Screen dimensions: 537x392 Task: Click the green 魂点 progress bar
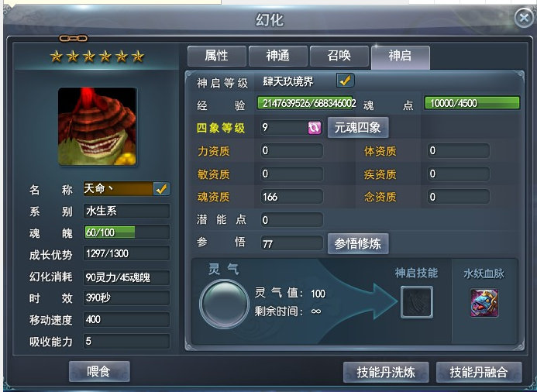click(x=472, y=103)
